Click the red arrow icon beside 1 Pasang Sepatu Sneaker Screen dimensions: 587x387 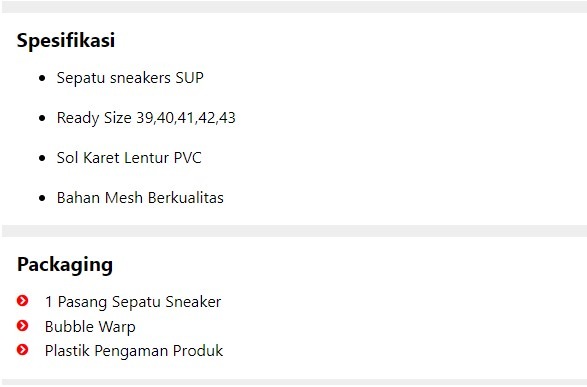coord(22,301)
